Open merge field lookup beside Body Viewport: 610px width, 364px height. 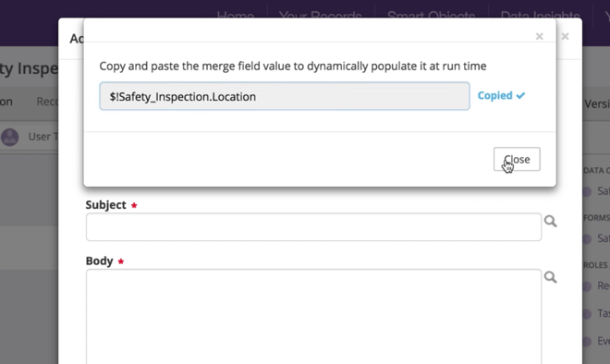[551, 277]
